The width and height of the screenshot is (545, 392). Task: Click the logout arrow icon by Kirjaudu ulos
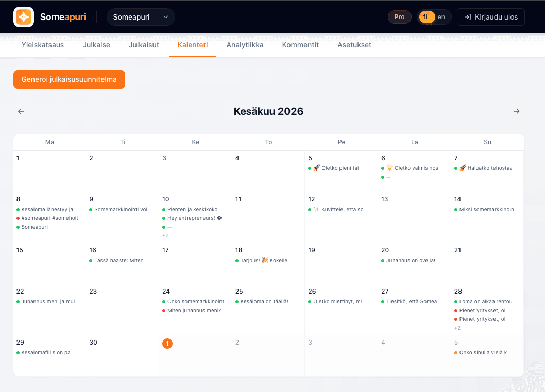point(468,17)
